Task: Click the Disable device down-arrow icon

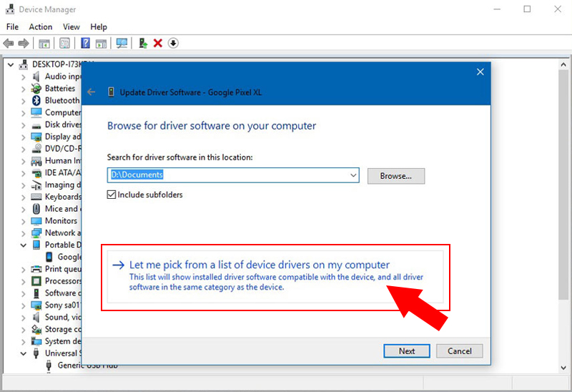Action: coord(173,44)
